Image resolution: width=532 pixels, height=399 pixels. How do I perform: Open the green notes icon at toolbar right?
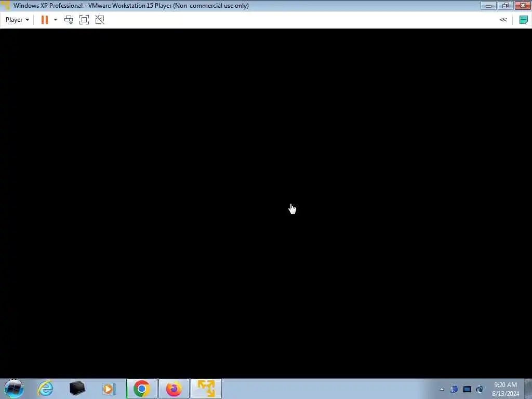click(x=524, y=20)
